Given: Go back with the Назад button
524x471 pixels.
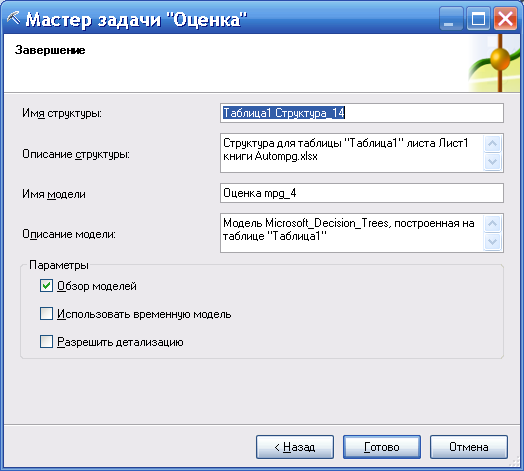Looking at the screenshot, I should (x=295, y=447).
